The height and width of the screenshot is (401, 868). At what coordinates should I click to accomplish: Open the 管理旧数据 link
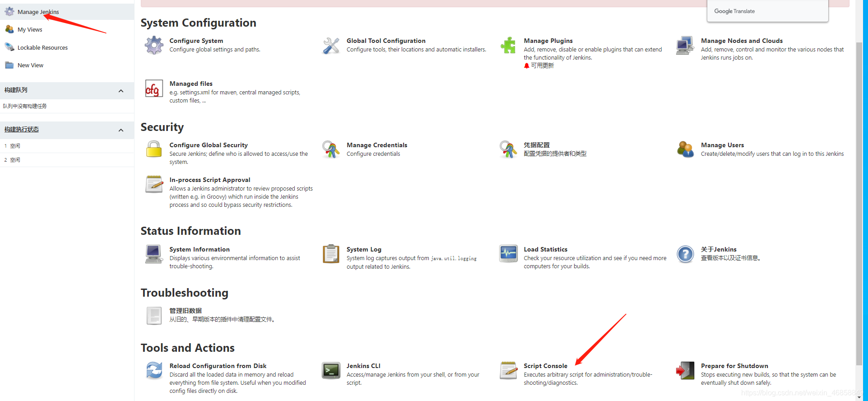pos(186,311)
